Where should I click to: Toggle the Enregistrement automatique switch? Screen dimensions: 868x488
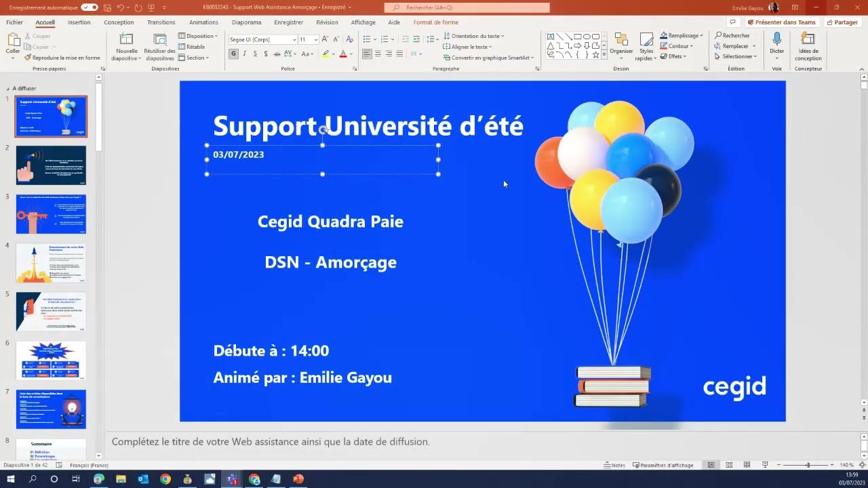pyautogui.click(x=90, y=7)
